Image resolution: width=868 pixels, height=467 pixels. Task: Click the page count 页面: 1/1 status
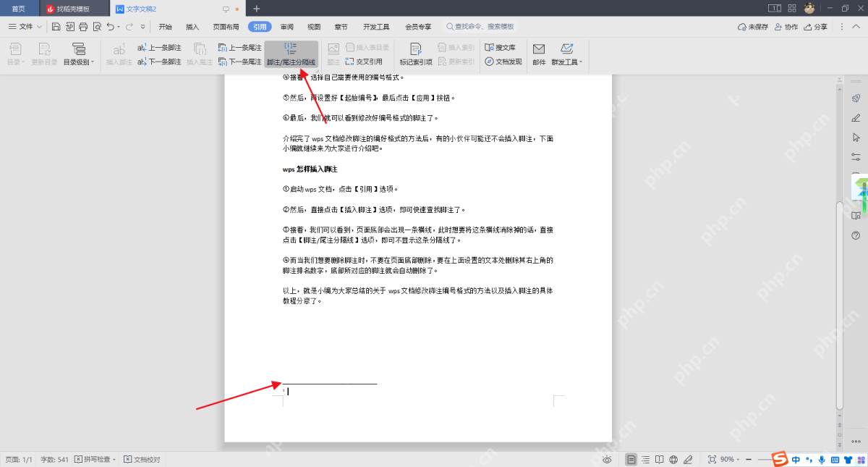pyautogui.click(x=20, y=460)
